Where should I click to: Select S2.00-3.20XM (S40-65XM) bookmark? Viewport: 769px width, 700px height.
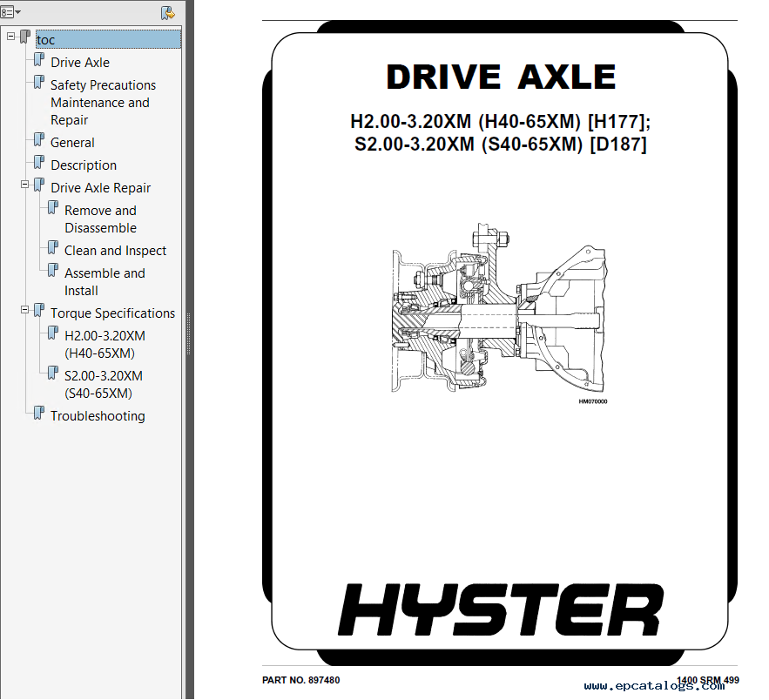(104, 385)
